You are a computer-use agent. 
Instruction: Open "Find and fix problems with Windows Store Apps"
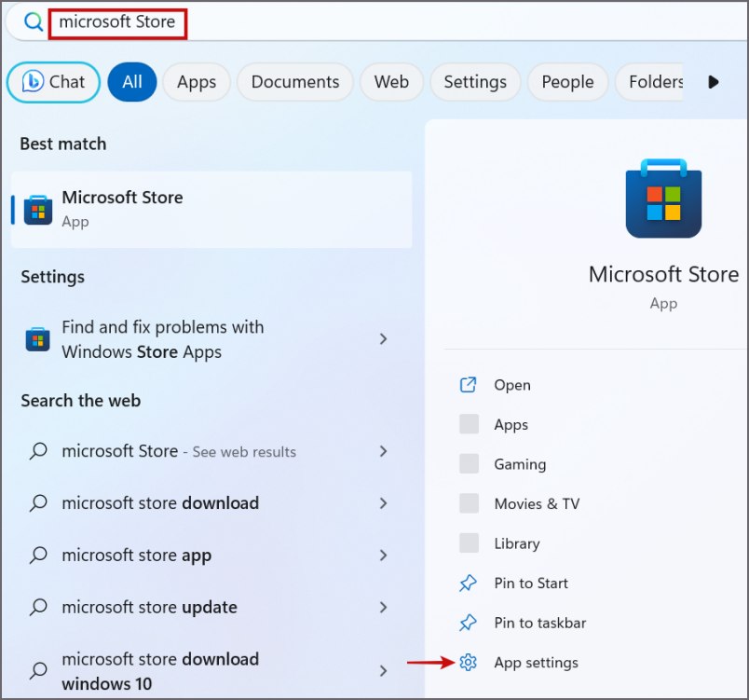coord(211,339)
